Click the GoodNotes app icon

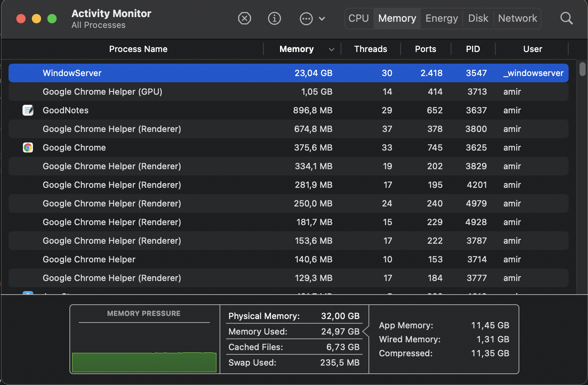pos(28,110)
